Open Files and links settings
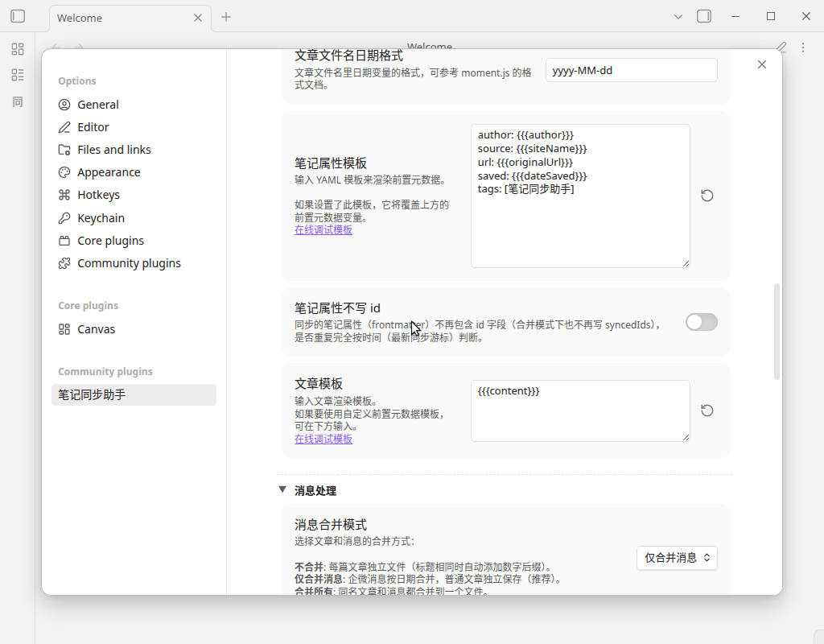Image resolution: width=824 pixels, height=644 pixels. 134,150
